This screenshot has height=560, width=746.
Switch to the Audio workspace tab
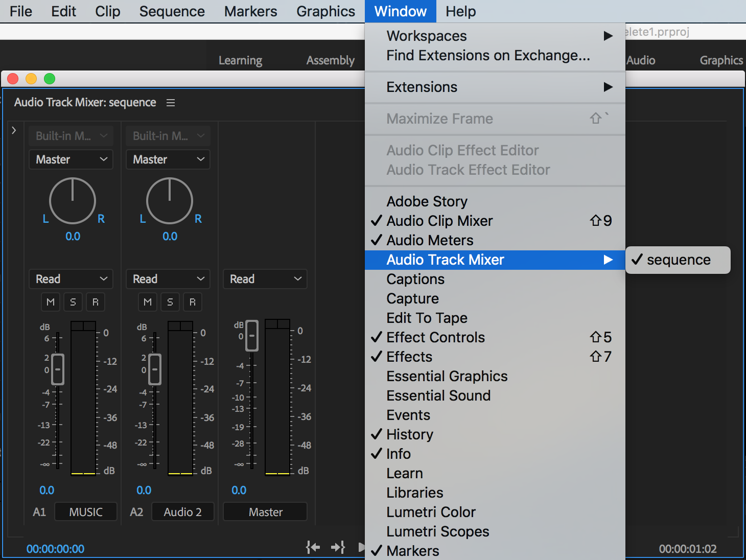coord(641,60)
